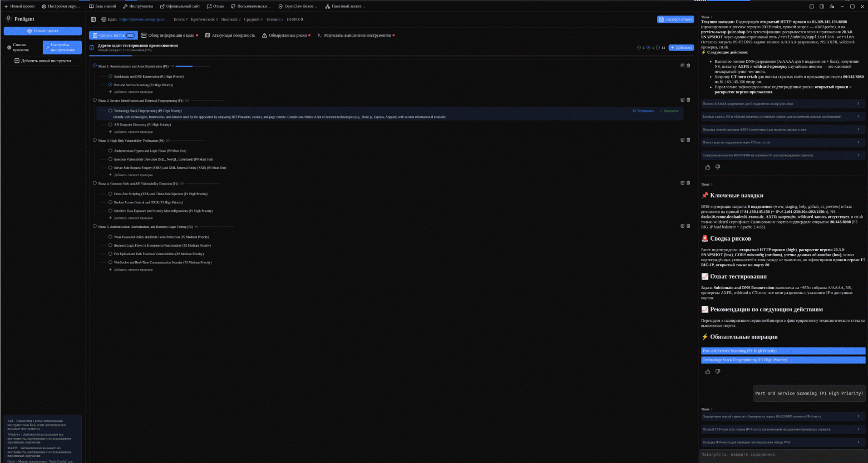Toggle status circle of API Endpoint Discovery
868x463 pixels.
click(x=110, y=125)
